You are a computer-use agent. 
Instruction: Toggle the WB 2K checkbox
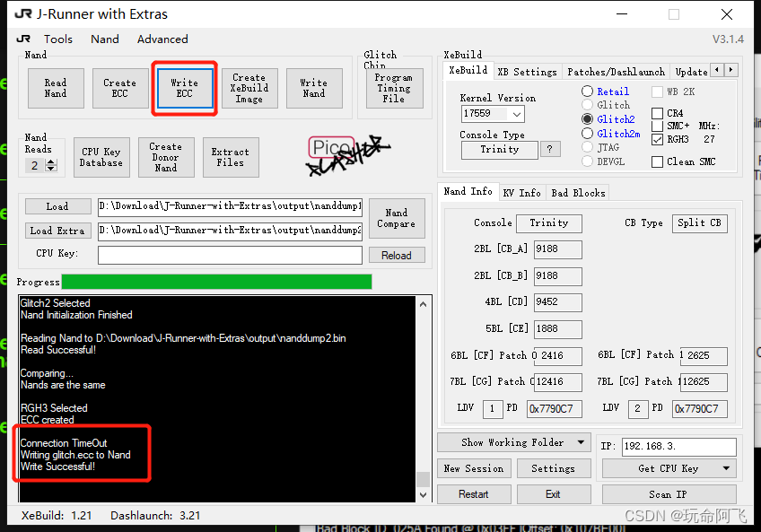click(x=658, y=92)
